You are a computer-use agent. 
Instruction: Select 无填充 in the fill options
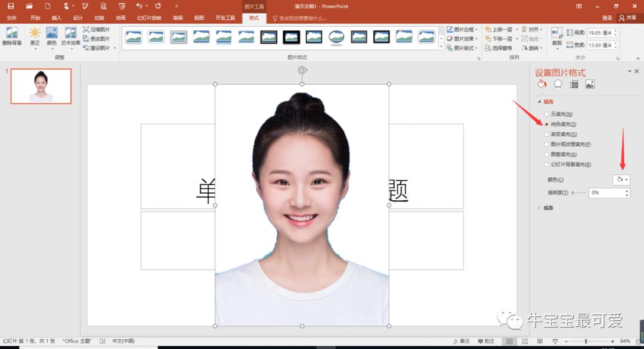[548, 114]
